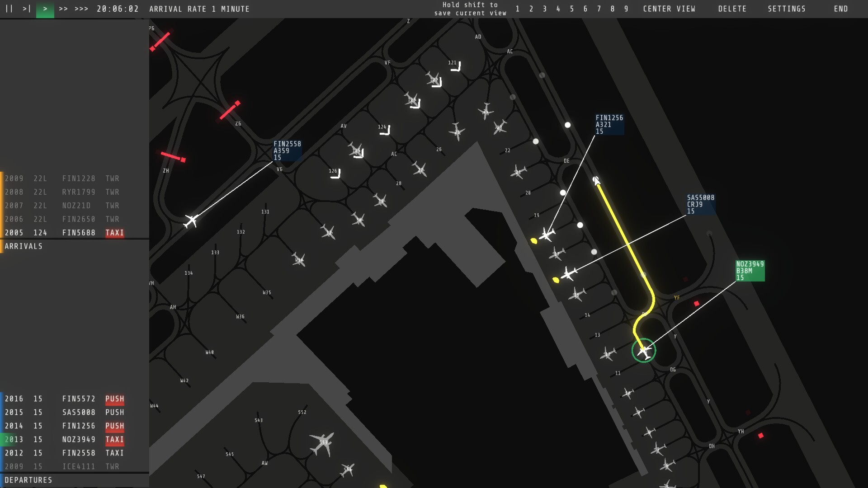
Task: Step time forward using the >| icon
Action: point(26,9)
